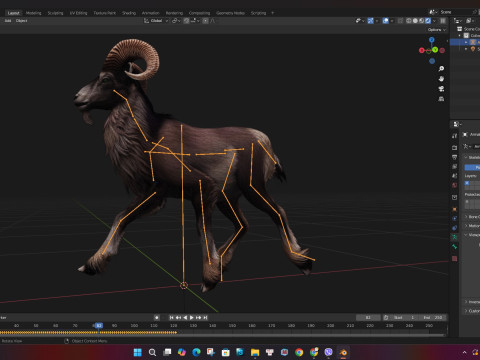Image resolution: width=480 pixels, height=360 pixels.
Task: Toggle X-ray view
Action: pyautogui.click(x=400, y=21)
